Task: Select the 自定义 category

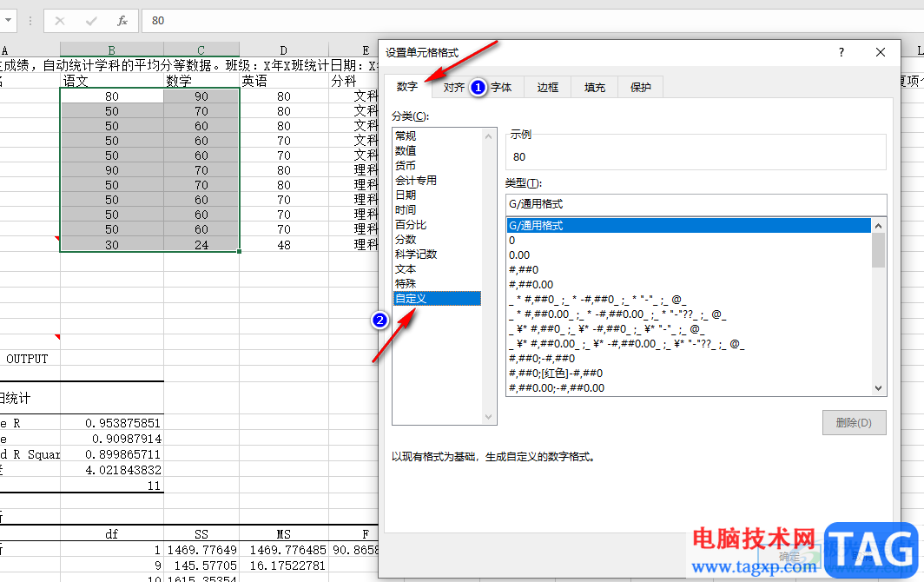Action: pos(437,298)
